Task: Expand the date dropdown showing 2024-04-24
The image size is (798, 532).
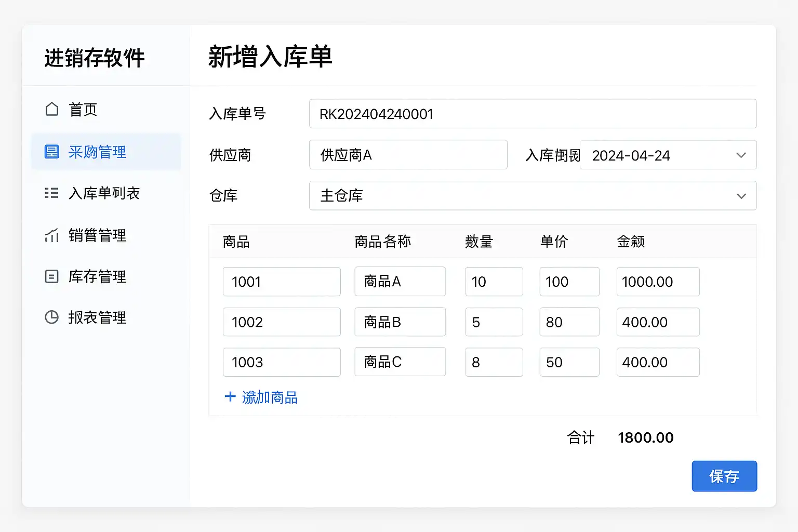Action: pyautogui.click(x=668, y=155)
